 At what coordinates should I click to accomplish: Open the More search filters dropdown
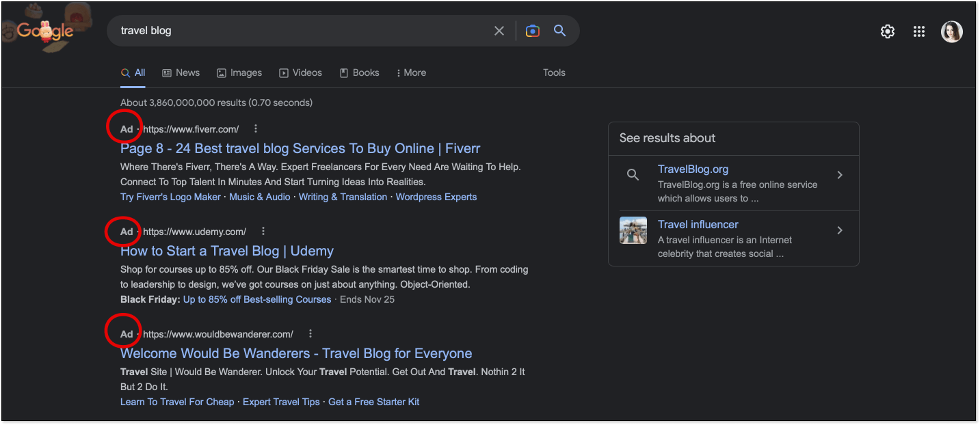tap(411, 72)
